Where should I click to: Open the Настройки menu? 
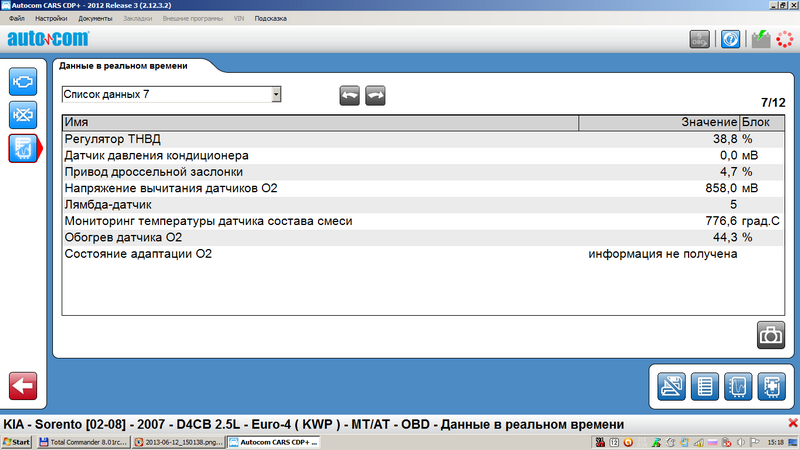[51, 18]
